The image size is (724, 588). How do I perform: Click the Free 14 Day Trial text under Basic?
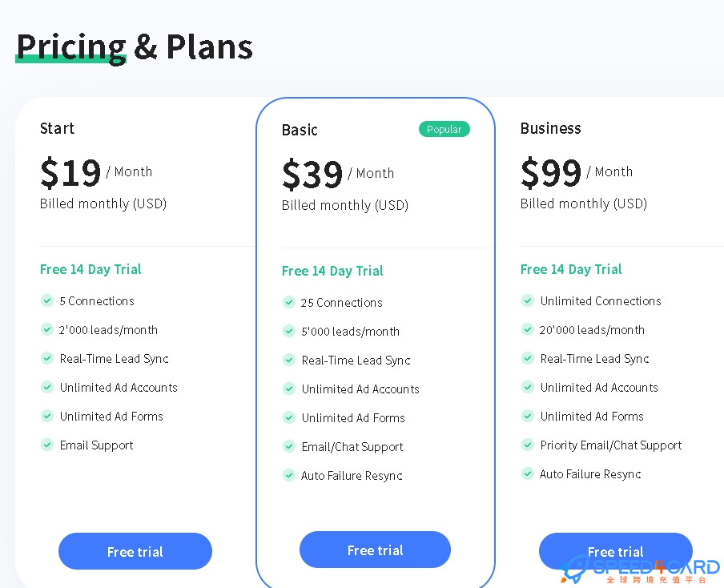(x=332, y=271)
